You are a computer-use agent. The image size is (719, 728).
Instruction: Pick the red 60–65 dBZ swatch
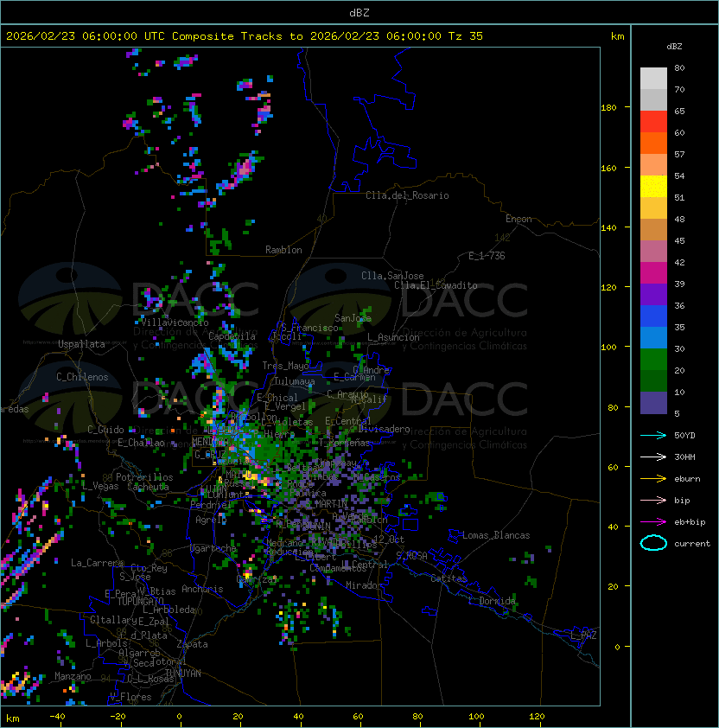pos(653,122)
